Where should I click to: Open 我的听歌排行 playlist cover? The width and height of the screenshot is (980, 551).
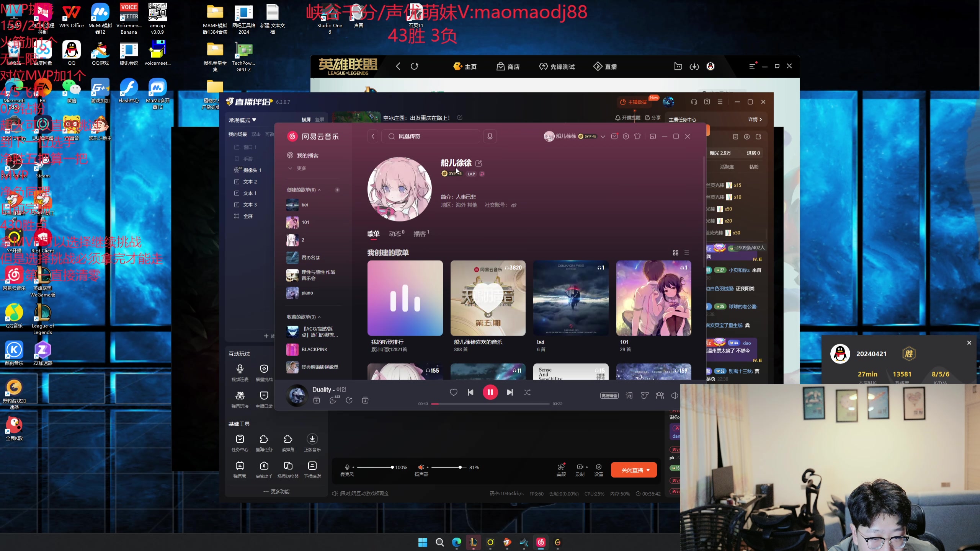coord(405,298)
